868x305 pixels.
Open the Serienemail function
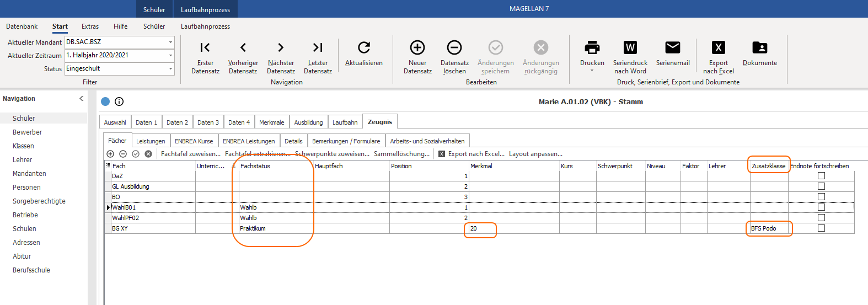coord(673,53)
